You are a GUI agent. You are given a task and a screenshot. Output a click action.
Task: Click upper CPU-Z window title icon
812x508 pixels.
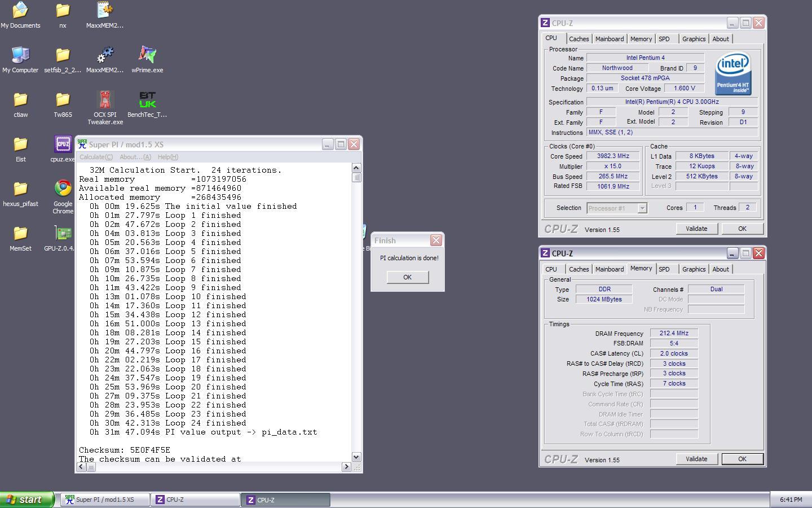coord(545,23)
